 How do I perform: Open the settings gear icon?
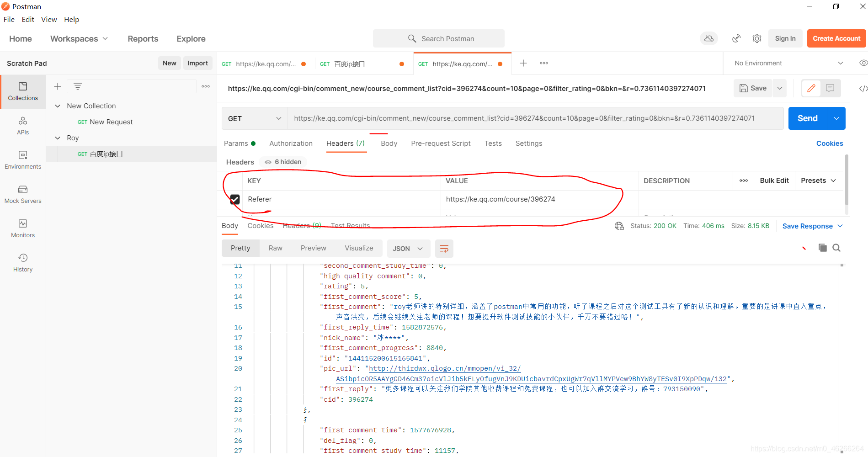click(x=757, y=38)
